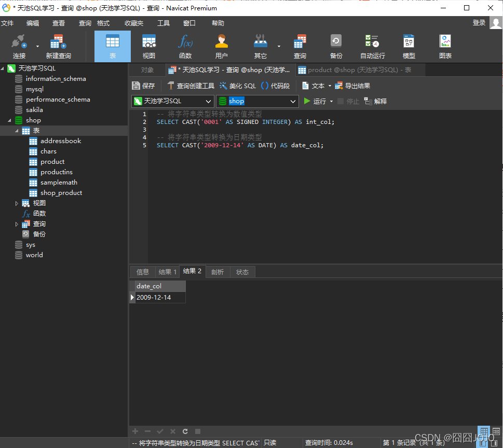Collapse the 天池学习SQL connection tree node
The width and height of the screenshot is (503, 448).
tap(3, 68)
